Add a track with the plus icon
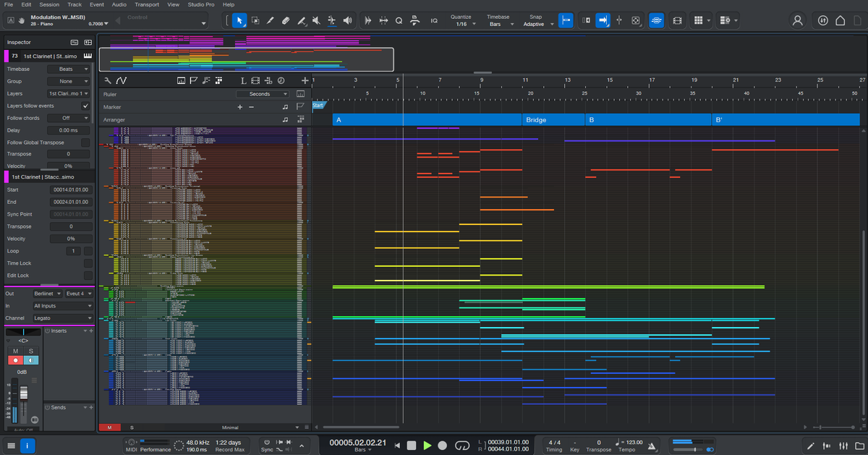868x455 pixels. coord(305,81)
